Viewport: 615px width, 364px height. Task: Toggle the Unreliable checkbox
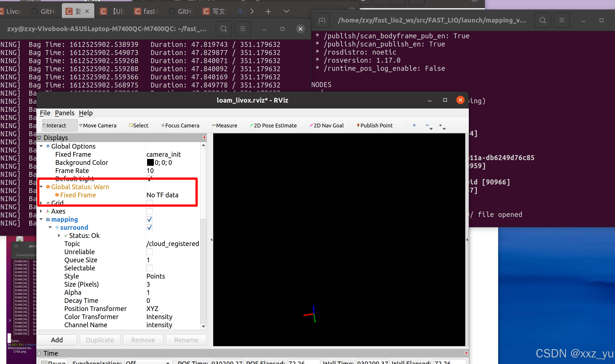point(149,252)
